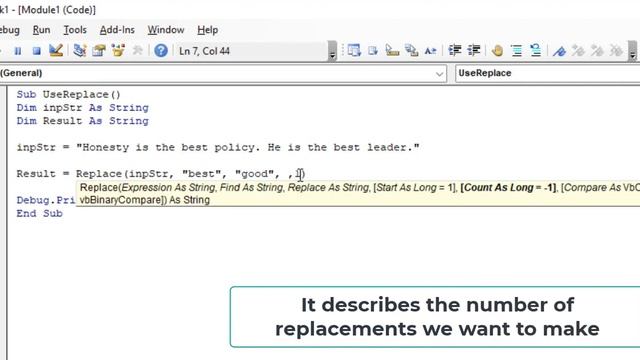
Task: Click Clear All Bookmarks icon
Action: coord(616,51)
